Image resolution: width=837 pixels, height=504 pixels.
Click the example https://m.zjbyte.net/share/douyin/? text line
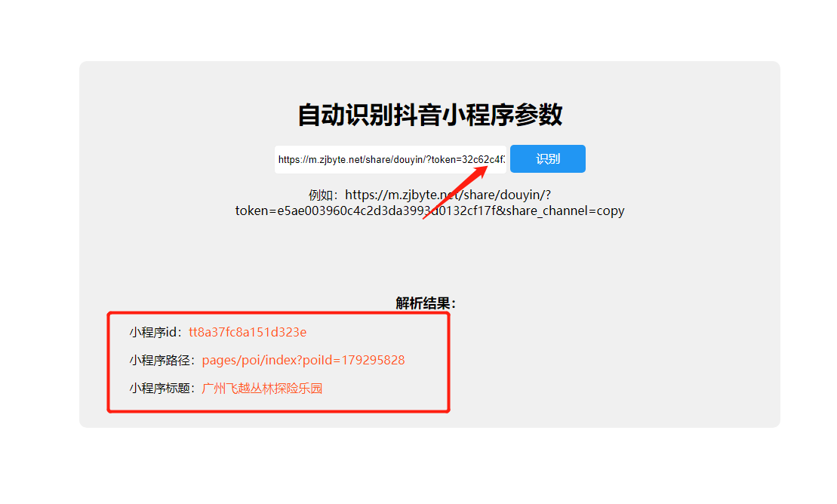[448, 195]
